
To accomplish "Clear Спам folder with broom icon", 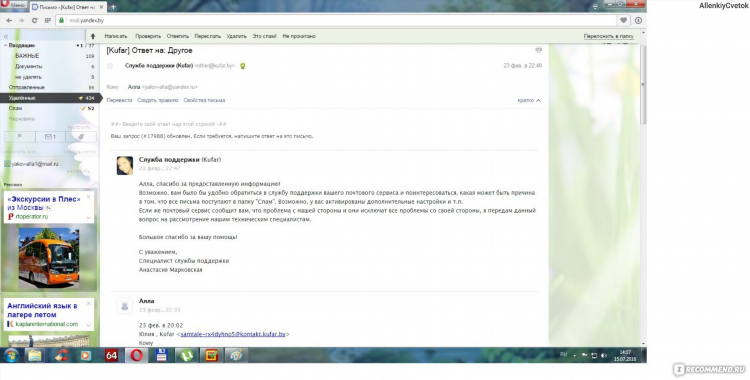I will coord(83,109).
